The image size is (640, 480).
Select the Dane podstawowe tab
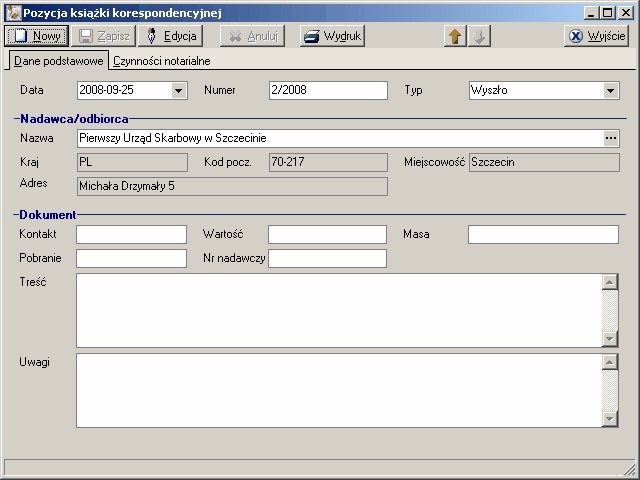(x=58, y=61)
